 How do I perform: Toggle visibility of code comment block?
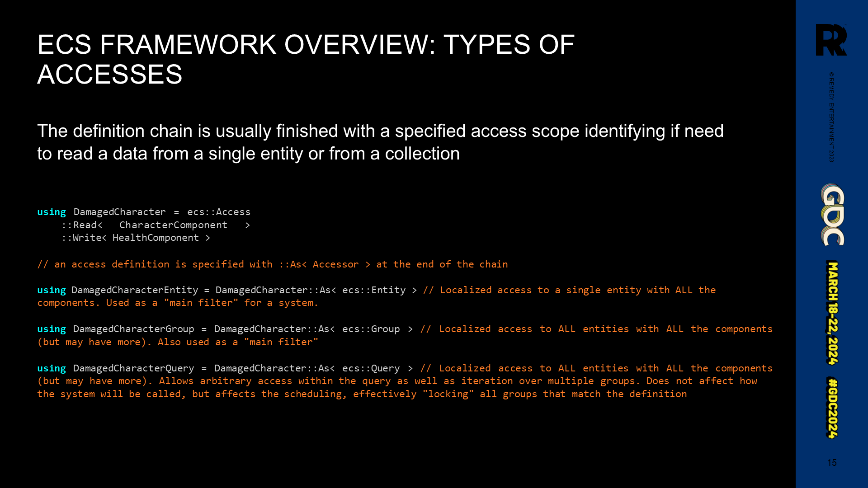(x=272, y=263)
